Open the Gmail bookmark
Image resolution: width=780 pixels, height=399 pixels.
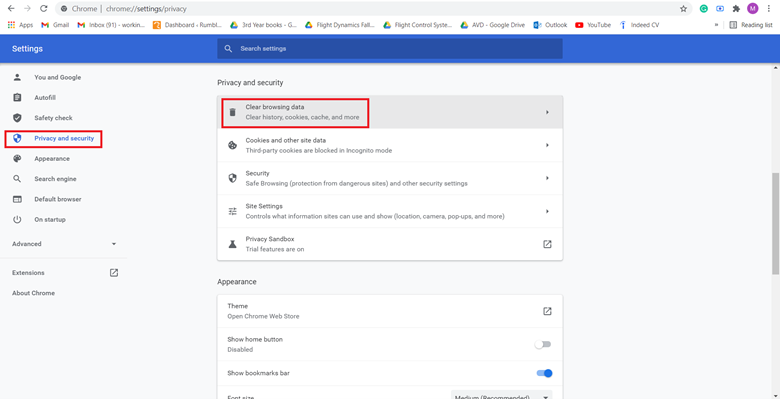tap(55, 25)
